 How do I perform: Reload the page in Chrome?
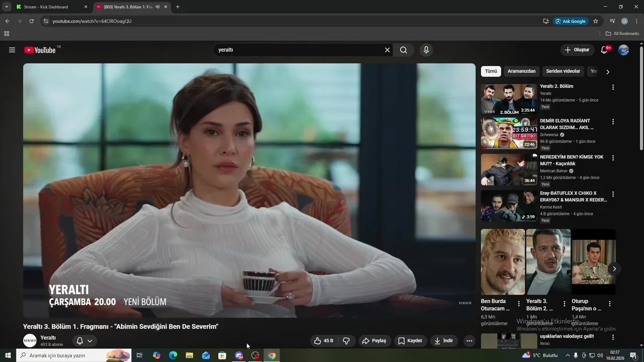tap(31, 21)
